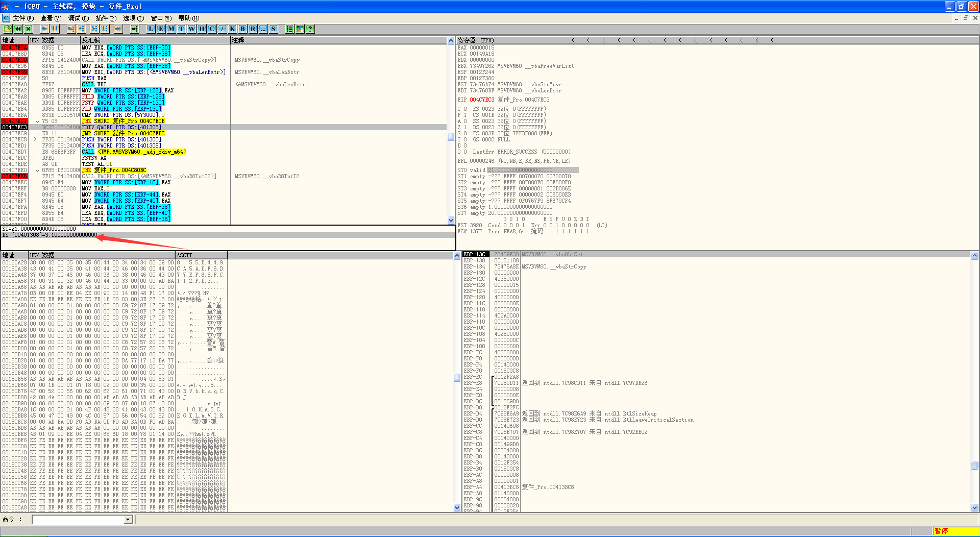Viewport: 980px width, 537px height.
Task: Click the 寄存器 (FPU) registers header
Action: pos(475,40)
